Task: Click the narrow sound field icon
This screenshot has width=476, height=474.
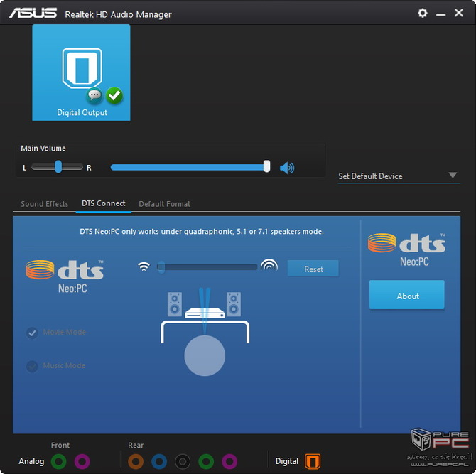Action: pos(144,266)
